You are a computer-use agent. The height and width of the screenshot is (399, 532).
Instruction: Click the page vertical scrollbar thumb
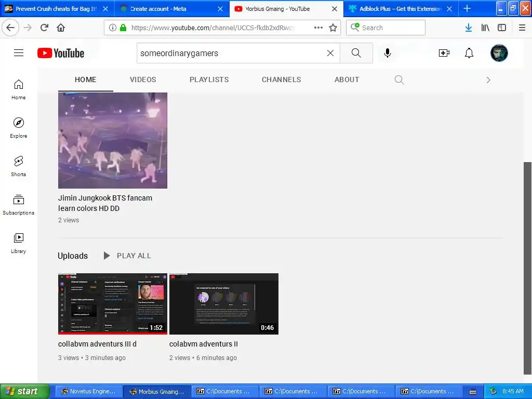tap(527, 268)
